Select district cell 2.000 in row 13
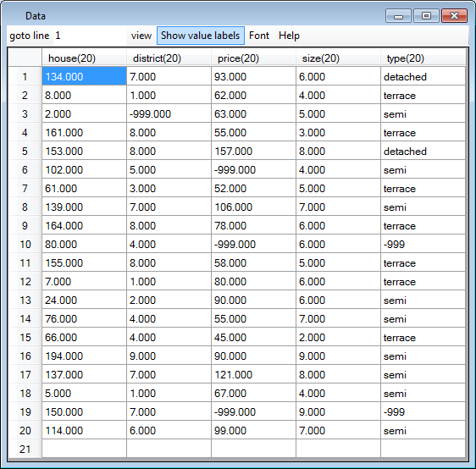The width and height of the screenshot is (476, 469). (x=169, y=300)
